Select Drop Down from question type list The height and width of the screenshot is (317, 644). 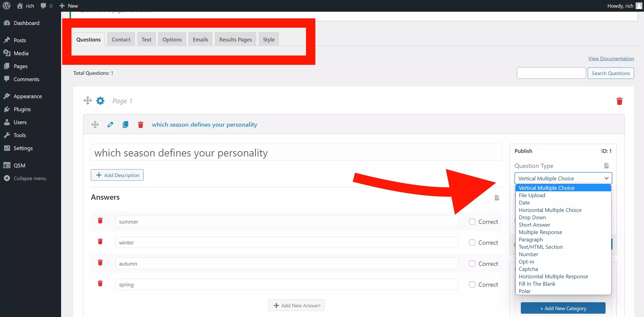pyautogui.click(x=532, y=218)
